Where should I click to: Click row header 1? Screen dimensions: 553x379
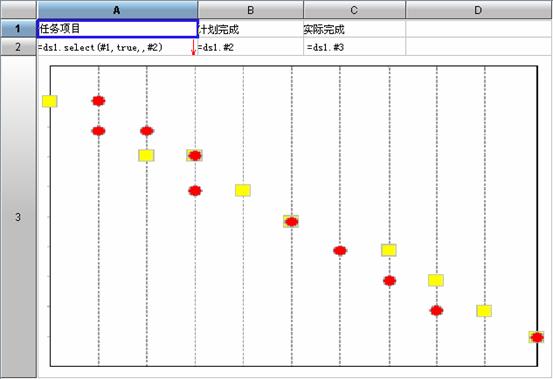point(18,29)
